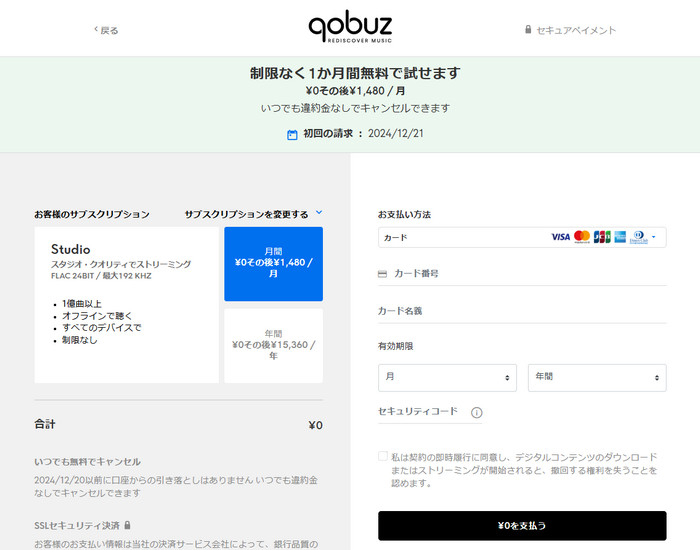Open サブスクリプションを変更する link
Viewport: 700px width, 550px height.
point(246,214)
